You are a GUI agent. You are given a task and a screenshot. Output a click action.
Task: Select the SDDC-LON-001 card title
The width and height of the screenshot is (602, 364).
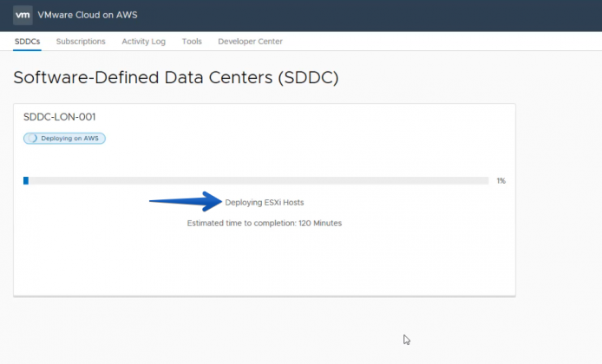[x=60, y=117]
